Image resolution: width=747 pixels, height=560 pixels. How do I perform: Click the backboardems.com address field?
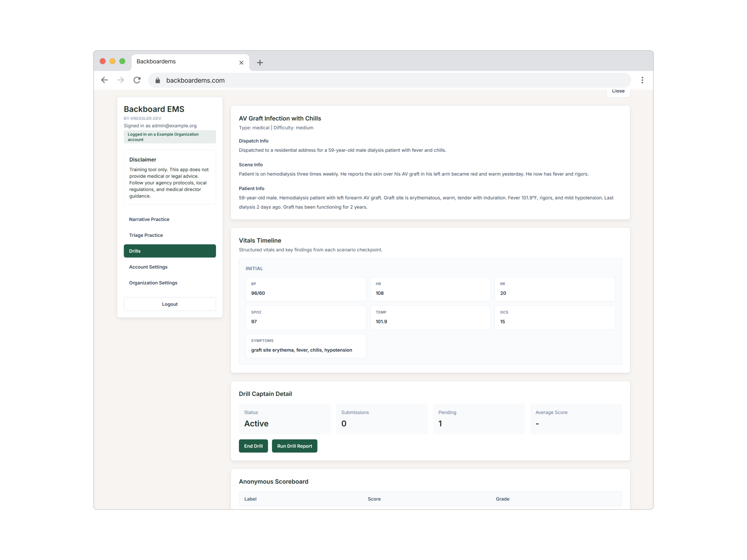389,80
